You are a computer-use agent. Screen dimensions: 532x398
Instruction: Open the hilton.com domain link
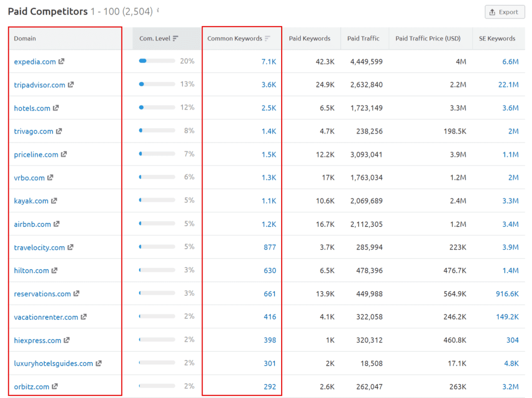tap(31, 270)
